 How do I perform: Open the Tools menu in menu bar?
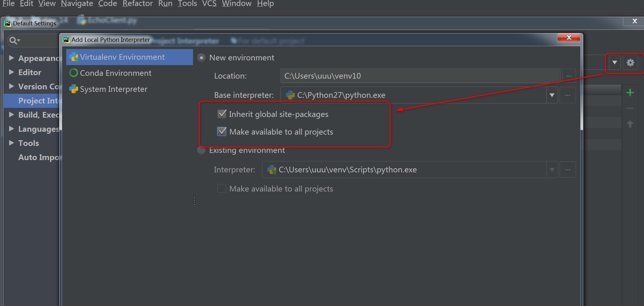187,3
